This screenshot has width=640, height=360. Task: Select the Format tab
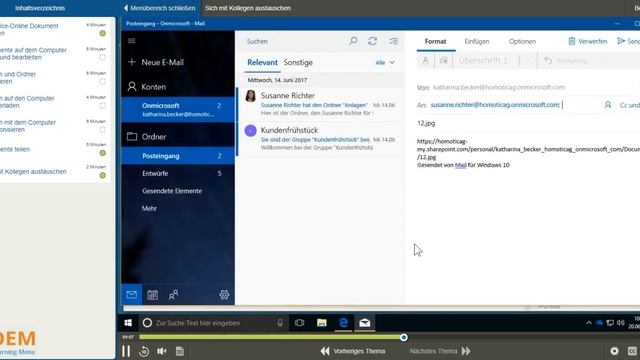point(436,42)
